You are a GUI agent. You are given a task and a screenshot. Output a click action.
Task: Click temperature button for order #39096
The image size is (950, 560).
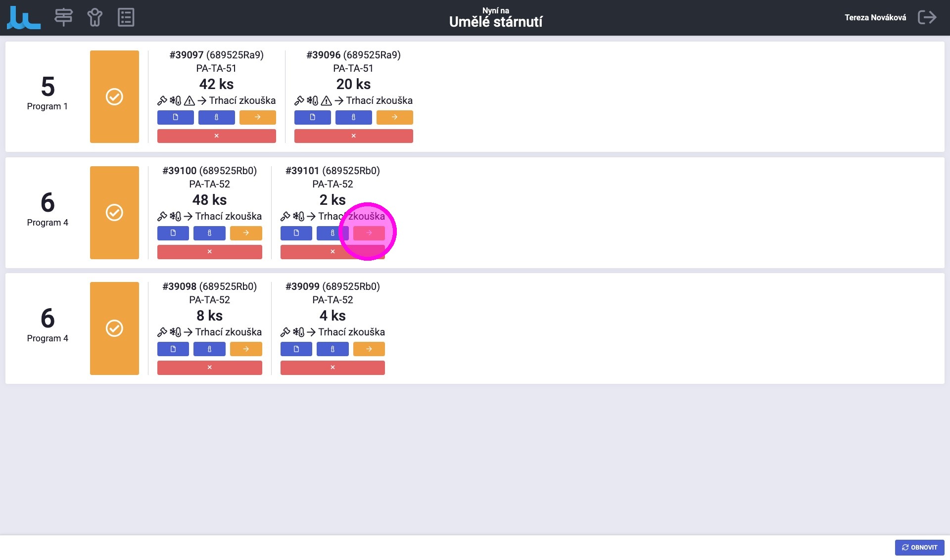coord(353,117)
